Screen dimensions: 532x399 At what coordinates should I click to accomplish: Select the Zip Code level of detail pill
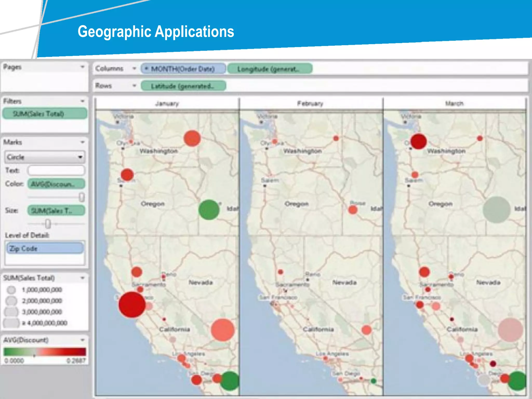tap(45, 248)
